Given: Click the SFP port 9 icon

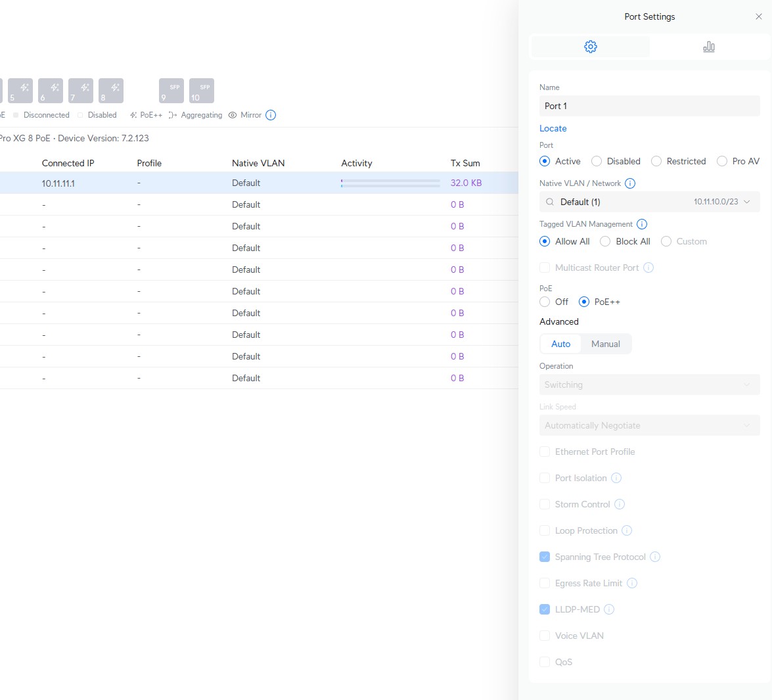Looking at the screenshot, I should coord(171,91).
